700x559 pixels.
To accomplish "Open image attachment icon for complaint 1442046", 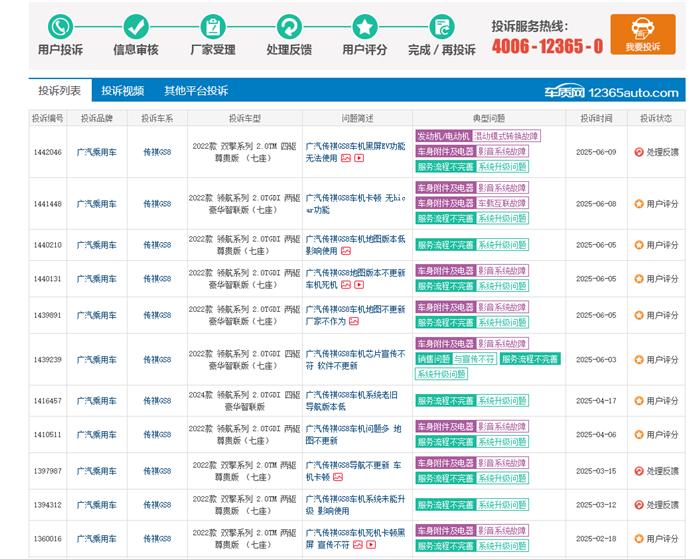I will 346,158.
